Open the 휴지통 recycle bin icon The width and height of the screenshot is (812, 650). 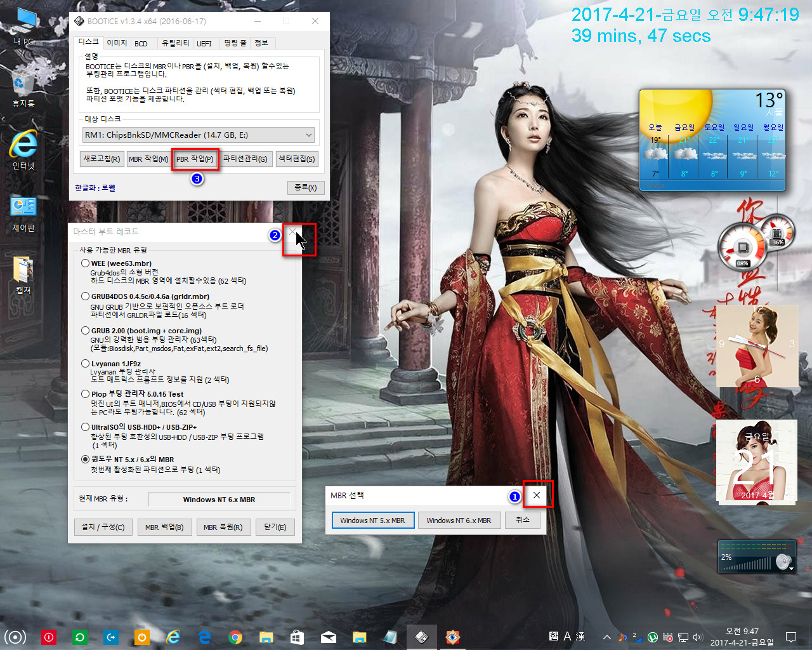click(x=23, y=88)
